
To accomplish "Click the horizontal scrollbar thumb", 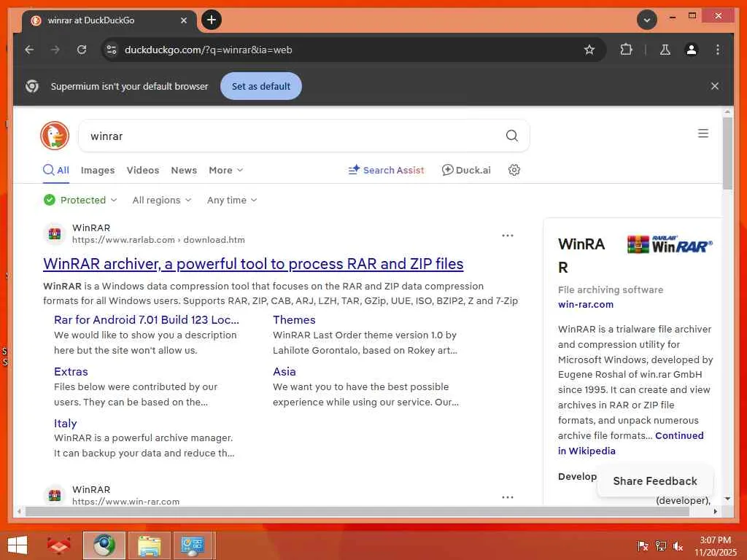I will (357, 511).
